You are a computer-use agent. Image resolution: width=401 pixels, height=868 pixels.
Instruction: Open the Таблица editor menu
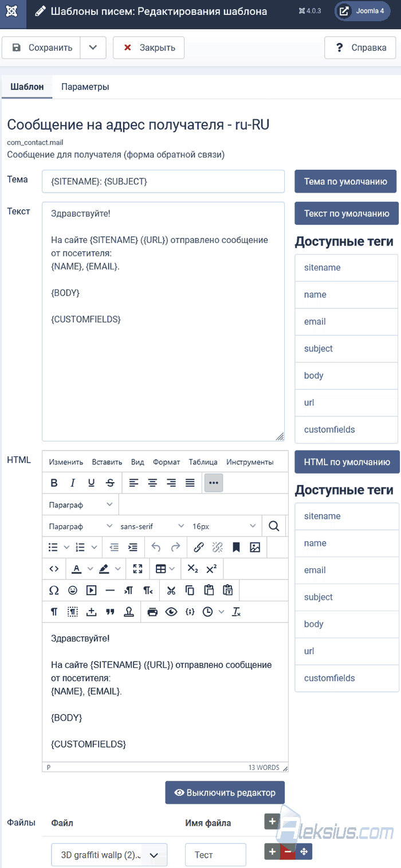tap(203, 462)
